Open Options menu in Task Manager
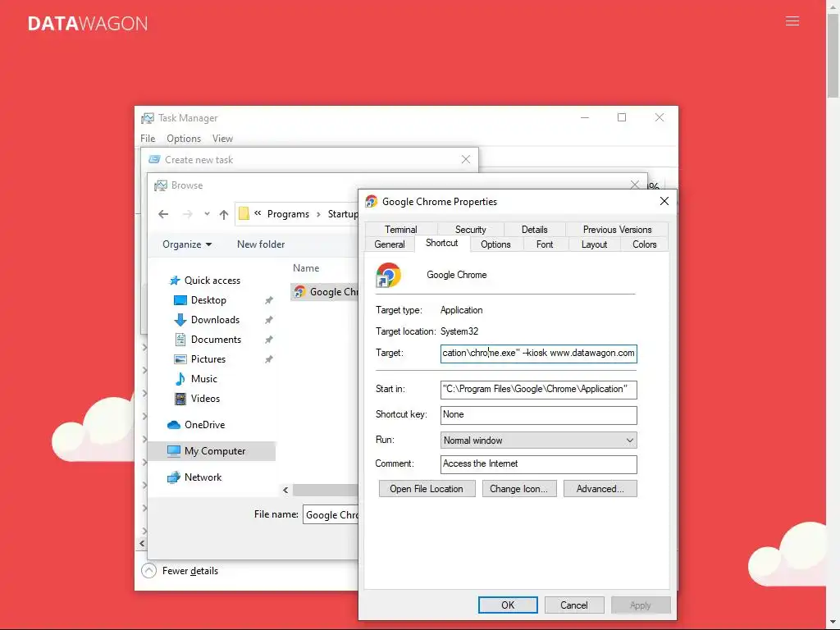 tap(184, 138)
